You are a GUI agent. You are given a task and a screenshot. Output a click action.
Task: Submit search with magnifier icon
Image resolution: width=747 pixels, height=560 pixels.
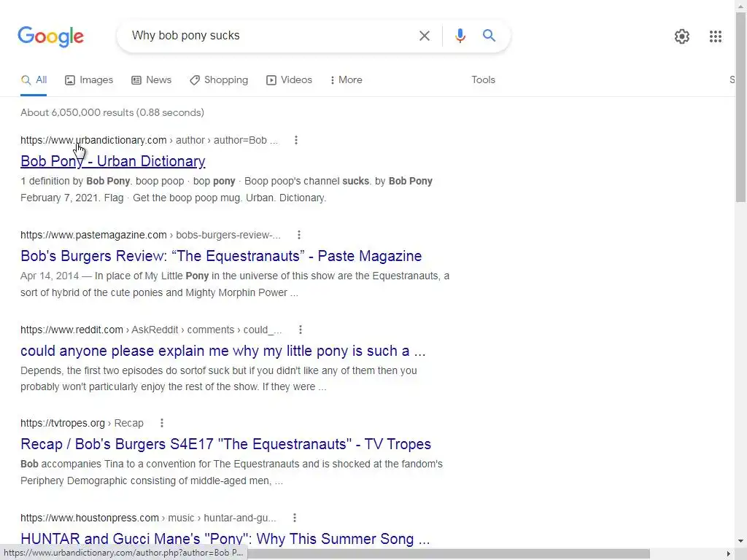[489, 35]
